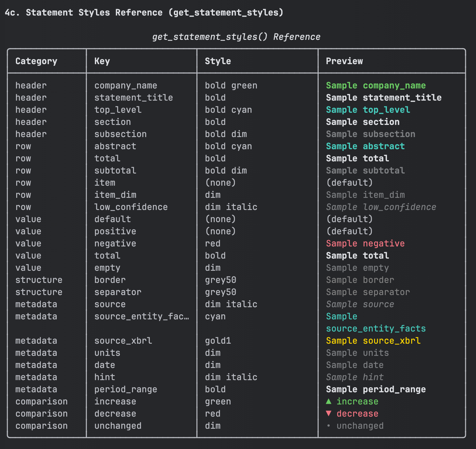Click the red "Sample negative" preview text

click(x=365, y=243)
